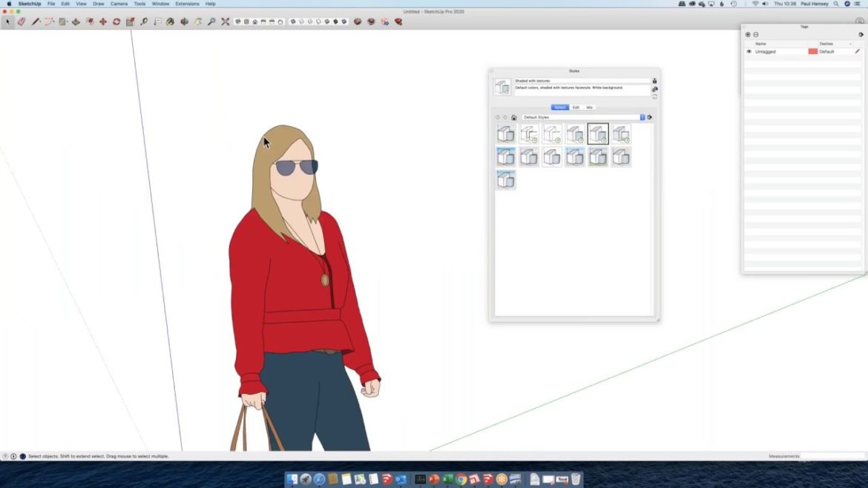Click the back navigation arrow in Styles

(x=497, y=116)
